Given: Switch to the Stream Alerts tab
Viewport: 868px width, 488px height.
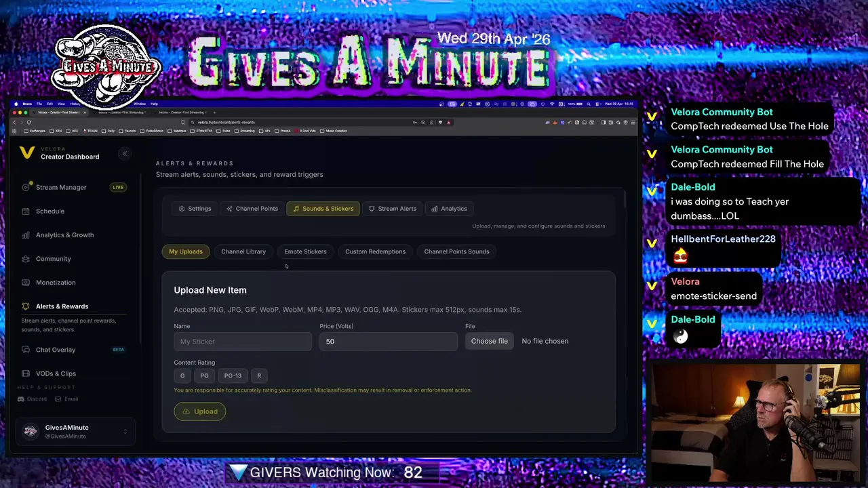Looking at the screenshot, I should (x=393, y=209).
